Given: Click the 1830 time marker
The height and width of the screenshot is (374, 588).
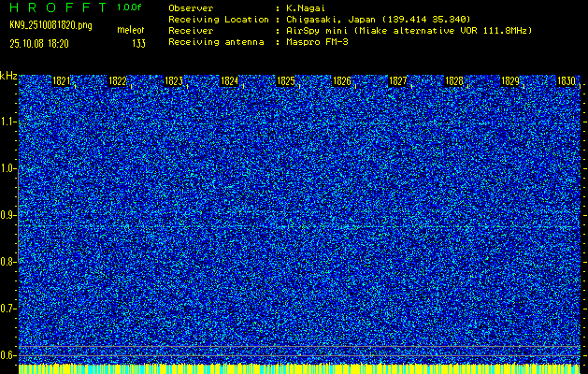Looking at the screenshot, I should coord(566,82).
